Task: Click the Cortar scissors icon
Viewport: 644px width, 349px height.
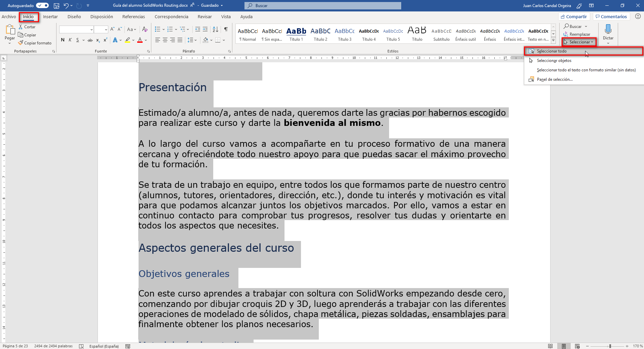Action: tap(21, 27)
